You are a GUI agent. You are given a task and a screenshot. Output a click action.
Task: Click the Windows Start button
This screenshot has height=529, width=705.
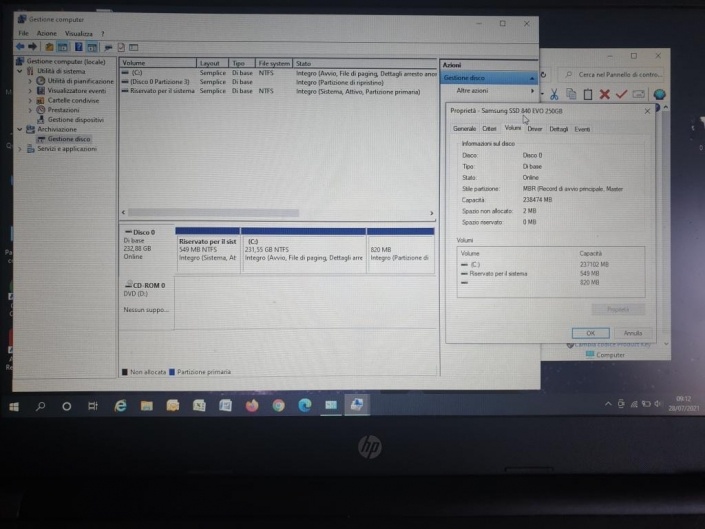click(15, 406)
